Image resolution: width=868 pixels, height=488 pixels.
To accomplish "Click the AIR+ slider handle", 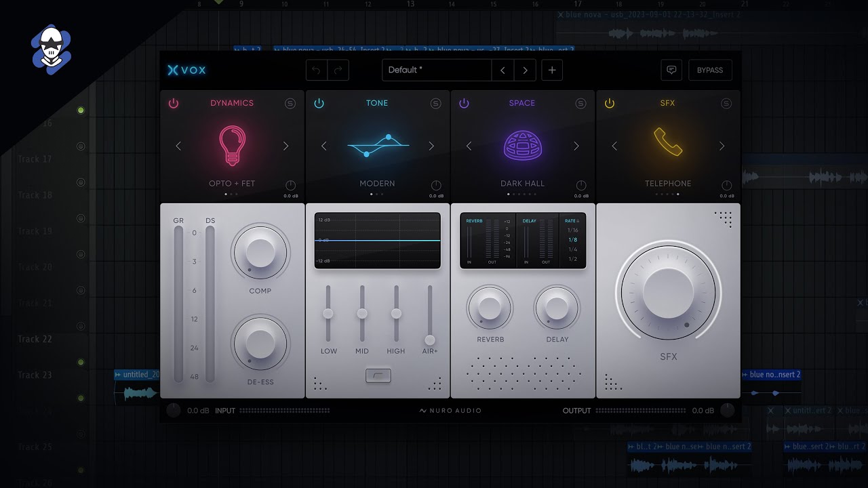I will 430,340.
